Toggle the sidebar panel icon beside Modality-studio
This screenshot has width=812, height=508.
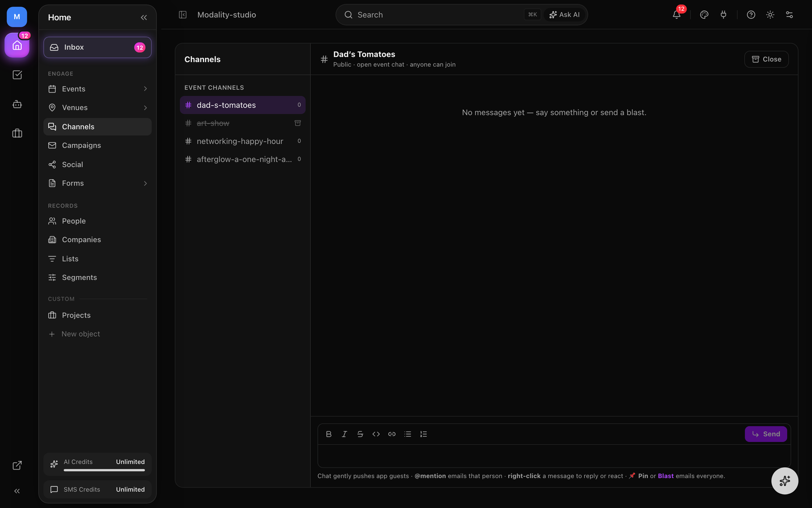click(x=183, y=15)
